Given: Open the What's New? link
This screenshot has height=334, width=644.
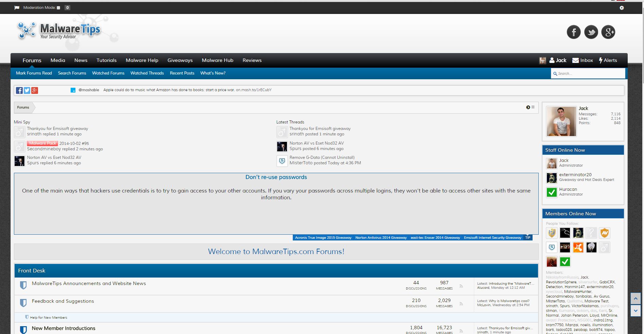Looking at the screenshot, I should click(x=213, y=73).
